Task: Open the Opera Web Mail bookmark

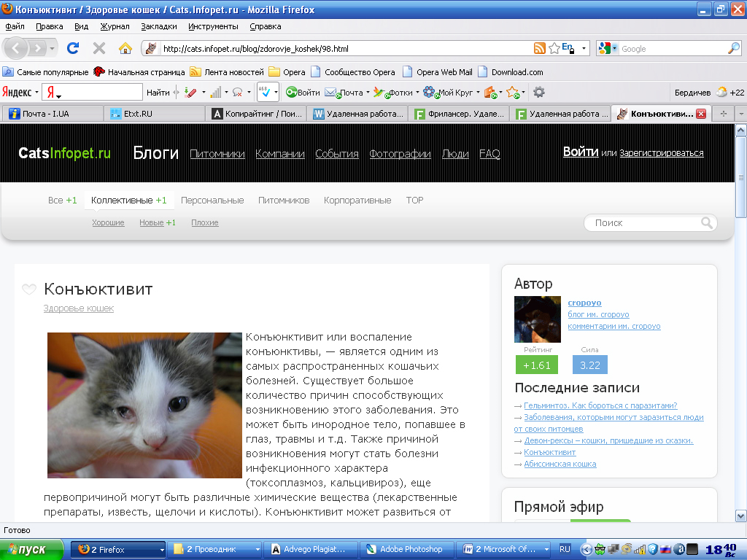Action: (x=438, y=72)
